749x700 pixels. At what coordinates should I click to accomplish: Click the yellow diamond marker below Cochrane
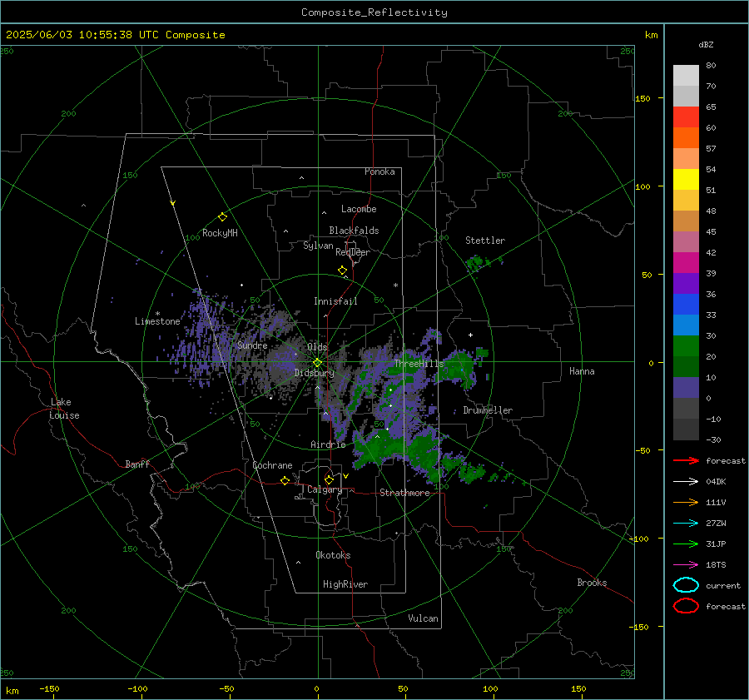[285, 480]
